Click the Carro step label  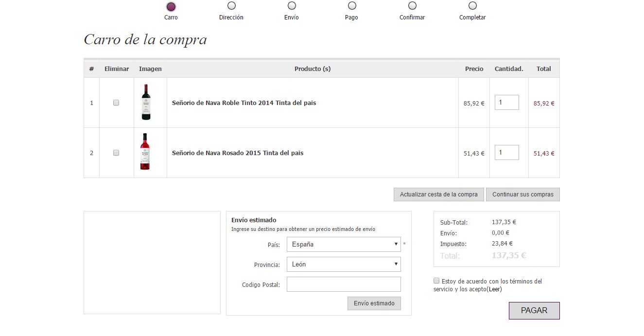(x=171, y=18)
